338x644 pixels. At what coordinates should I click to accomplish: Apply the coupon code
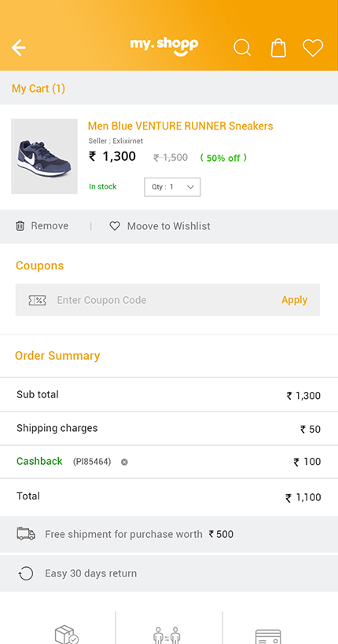click(295, 300)
